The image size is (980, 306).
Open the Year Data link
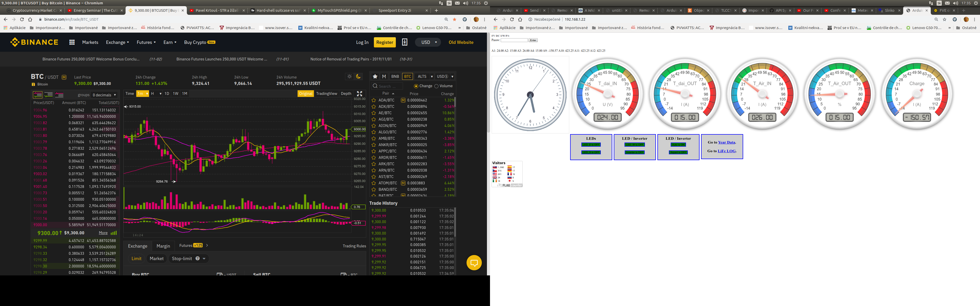tap(726, 142)
